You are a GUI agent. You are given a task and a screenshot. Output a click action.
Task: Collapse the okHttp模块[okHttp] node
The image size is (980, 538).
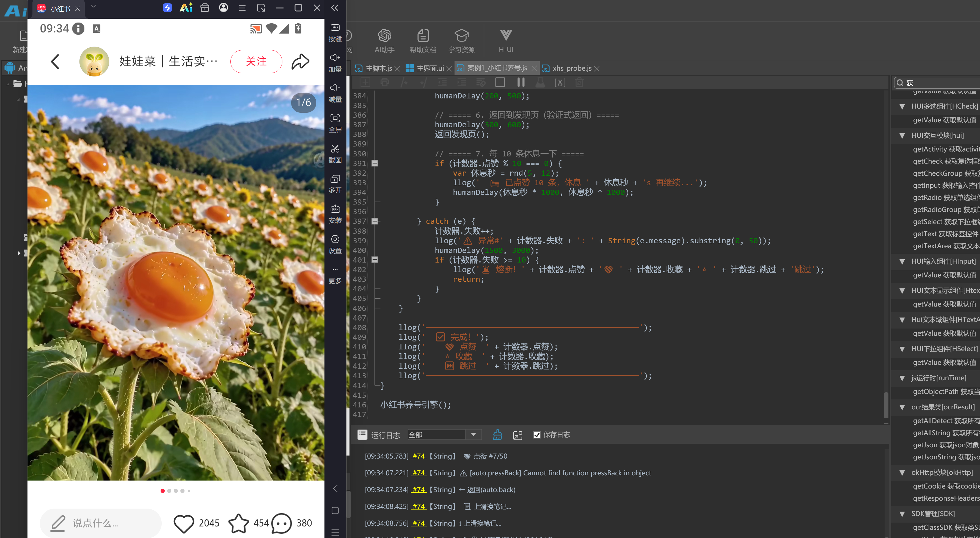click(902, 473)
